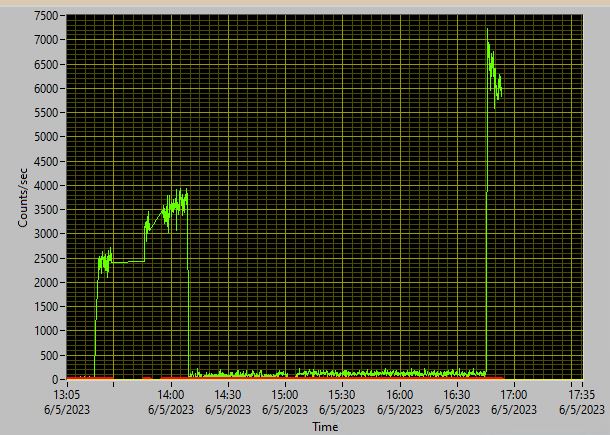Click the 500 Y-axis tick label
Screen dimensions: 610x435
[x=49, y=355]
